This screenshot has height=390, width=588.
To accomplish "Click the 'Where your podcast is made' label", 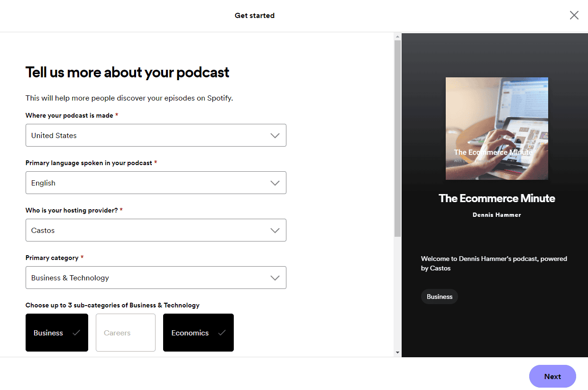I will point(69,115).
